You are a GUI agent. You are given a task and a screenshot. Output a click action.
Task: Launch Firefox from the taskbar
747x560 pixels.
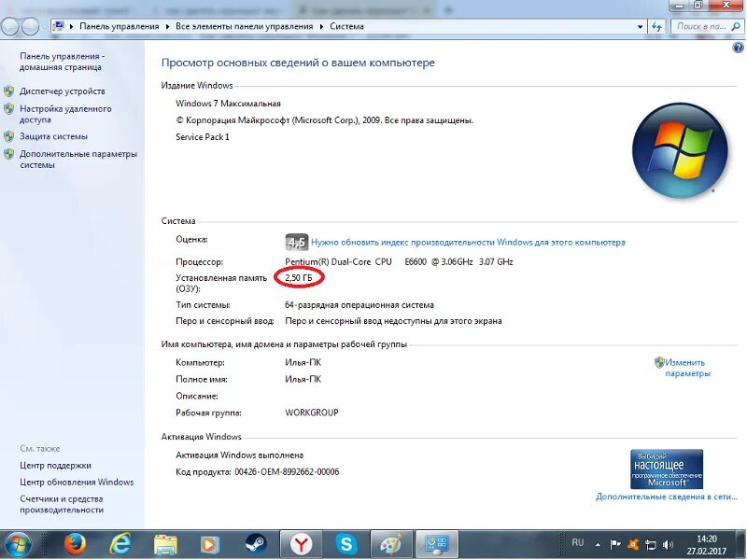pos(75,544)
